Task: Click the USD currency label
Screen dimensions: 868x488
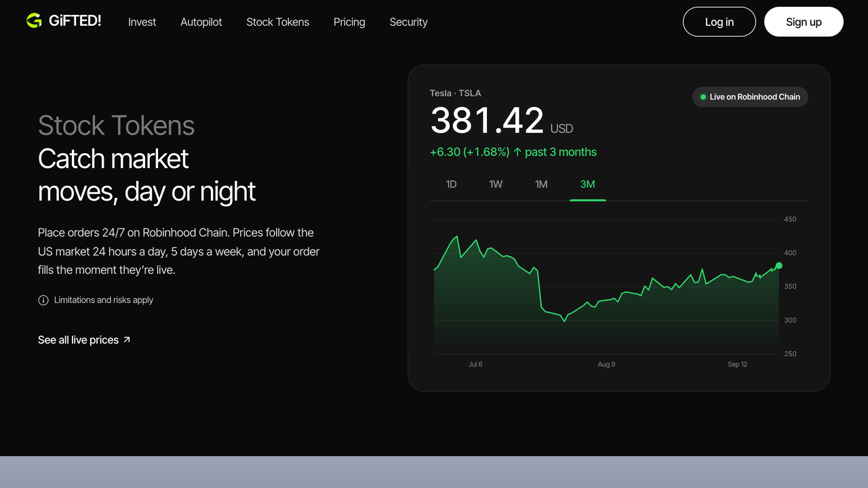Action: (561, 128)
